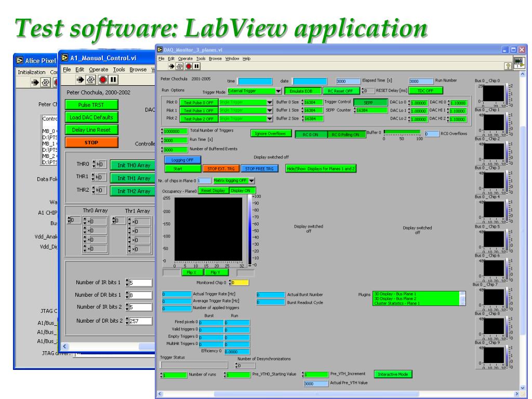
Task: Click the Flip X button
Action: [192, 272]
